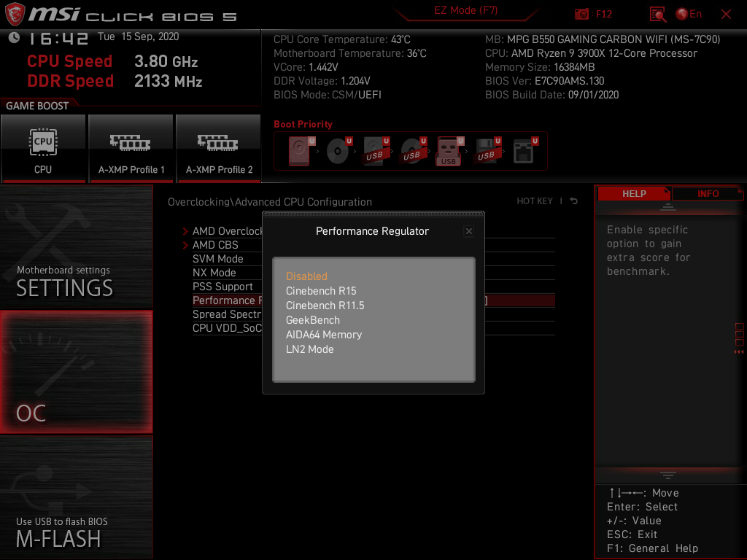
Task: Go back using the return arrow icon
Action: (x=574, y=201)
